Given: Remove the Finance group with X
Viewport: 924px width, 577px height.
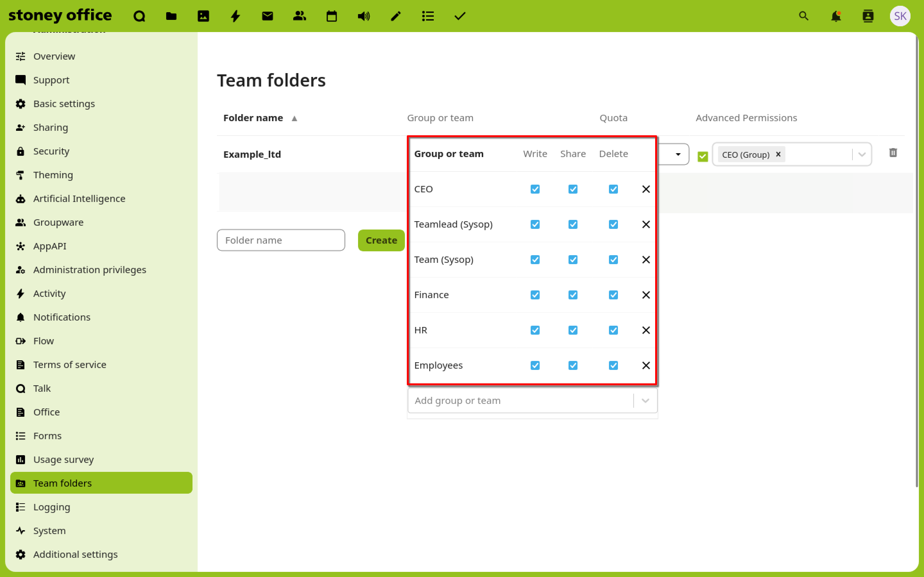Looking at the screenshot, I should tap(646, 295).
